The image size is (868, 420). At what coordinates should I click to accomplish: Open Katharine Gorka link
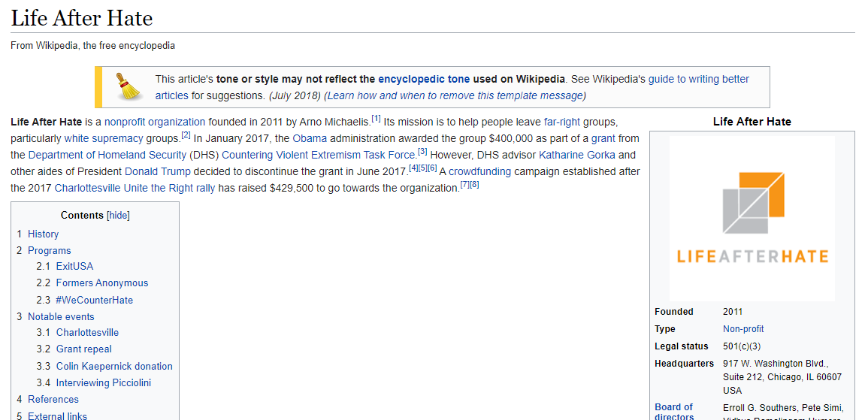(577, 154)
